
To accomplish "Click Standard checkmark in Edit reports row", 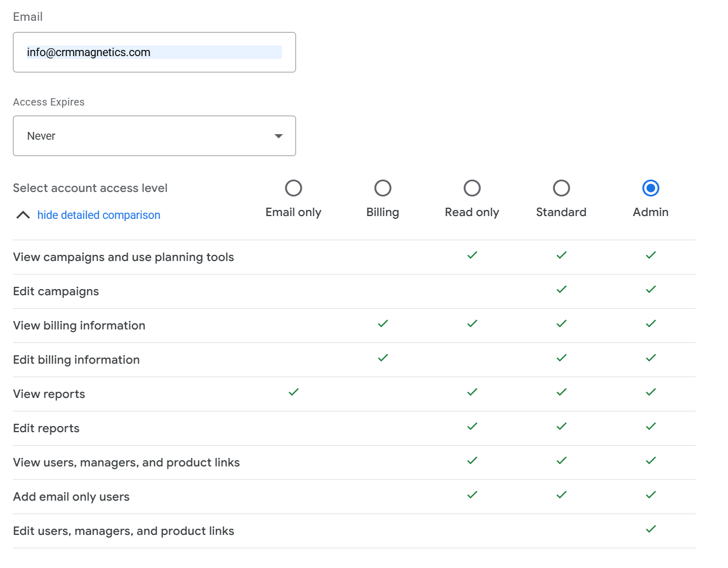I will click(x=561, y=427).
